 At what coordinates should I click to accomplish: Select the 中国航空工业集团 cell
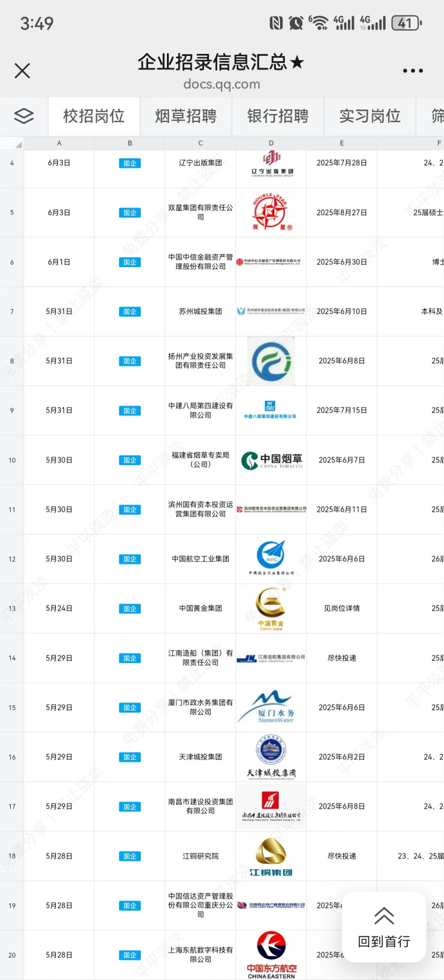pos(201,559)
